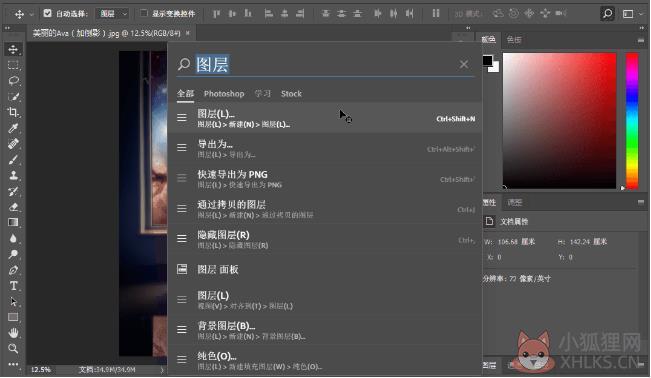Select the Lasso tool
The width and height of the screenshot is (651, 378).
tap(13, 81)
